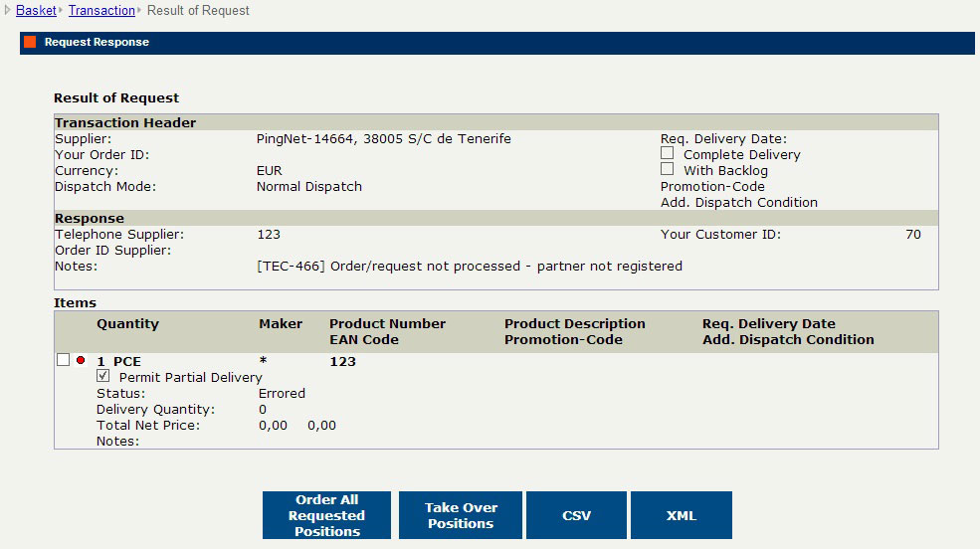Screen dimensions: 980x549
Task: Click the arrow before Transaction breadcrumb
Action: [x=62, y=10]
